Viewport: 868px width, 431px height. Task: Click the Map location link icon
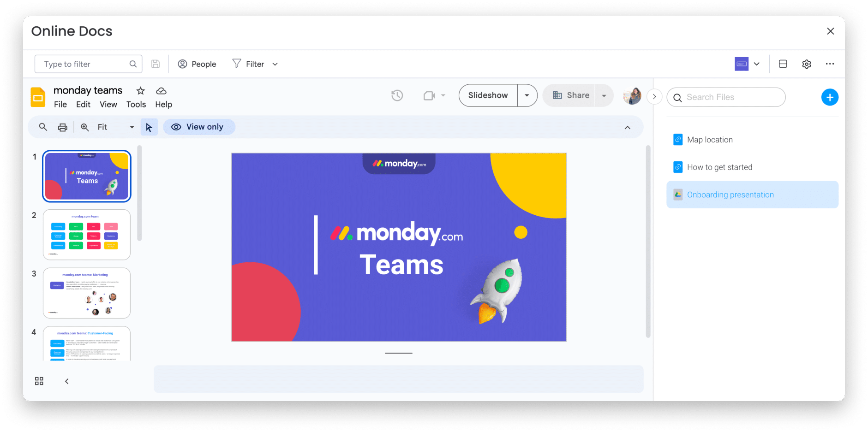678,140
